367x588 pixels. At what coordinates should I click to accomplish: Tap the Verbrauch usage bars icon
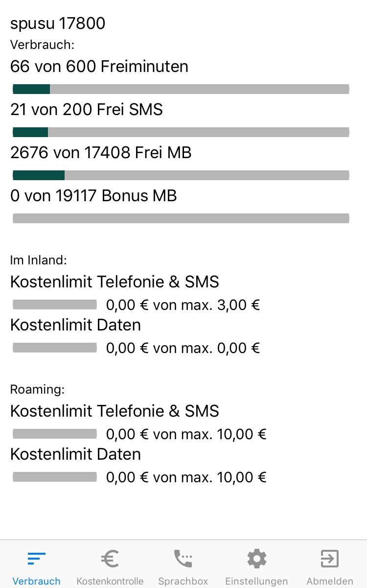click(x=36, y=559)
